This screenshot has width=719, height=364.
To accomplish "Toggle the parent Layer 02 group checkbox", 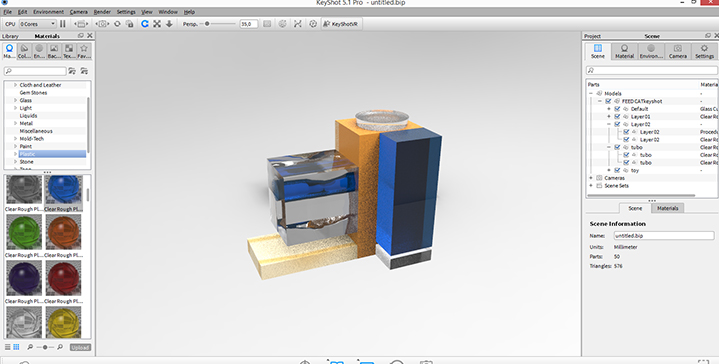I will (617, 124).
